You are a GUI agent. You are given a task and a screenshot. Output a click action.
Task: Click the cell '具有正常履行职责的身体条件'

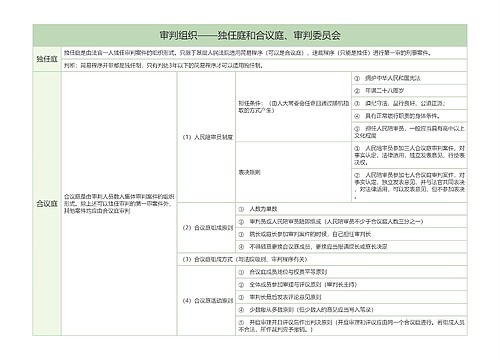409,116
